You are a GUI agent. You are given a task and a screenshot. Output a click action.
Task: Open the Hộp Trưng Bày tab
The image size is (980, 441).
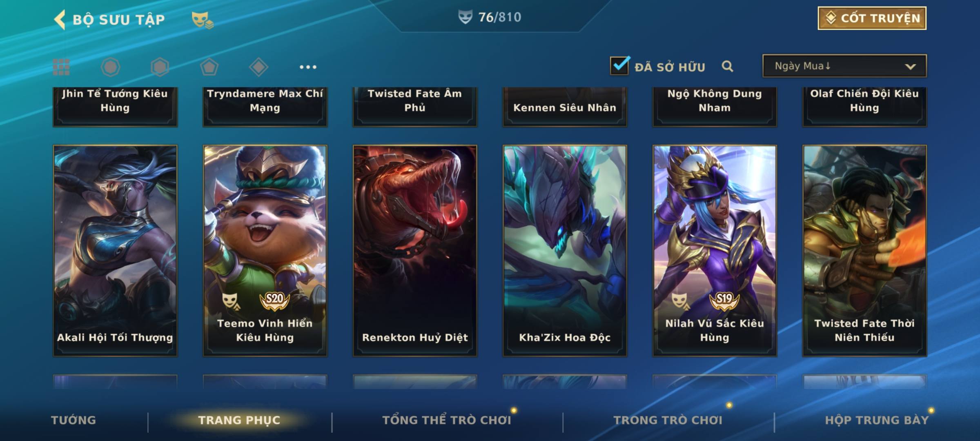click(x=877, y=420)
